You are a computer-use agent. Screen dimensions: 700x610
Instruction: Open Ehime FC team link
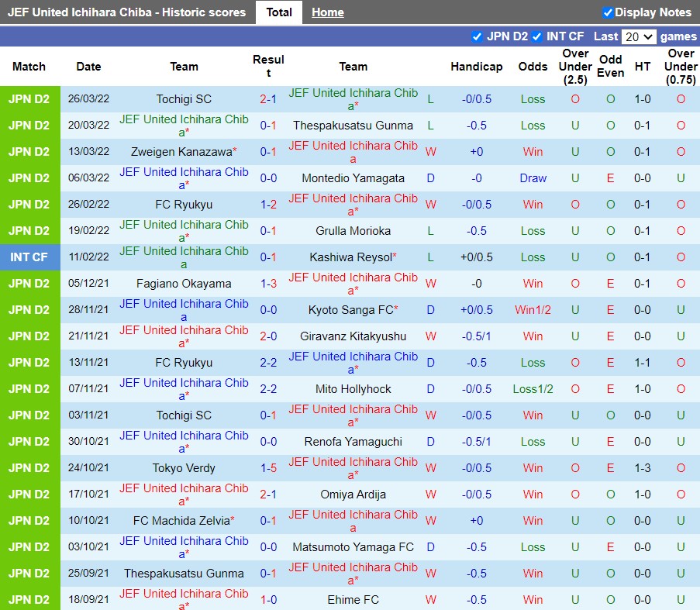(x=353, y=599)
